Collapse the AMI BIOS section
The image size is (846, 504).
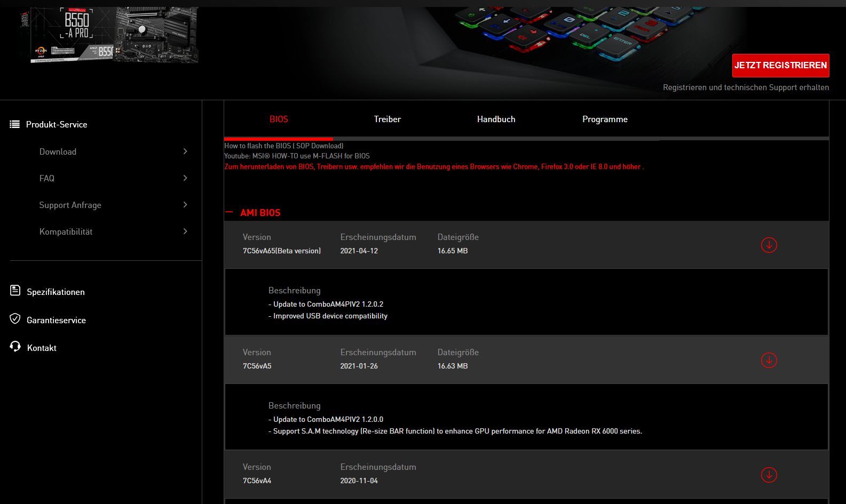pyautogui.click(x=229, y=212)
